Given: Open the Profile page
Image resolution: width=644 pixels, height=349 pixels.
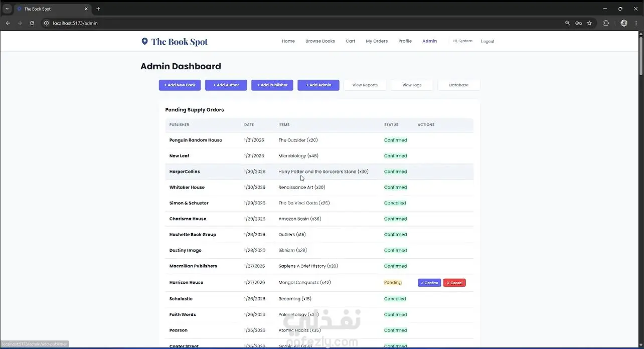Looking at the screenshot, I should [x=405, y=41].
